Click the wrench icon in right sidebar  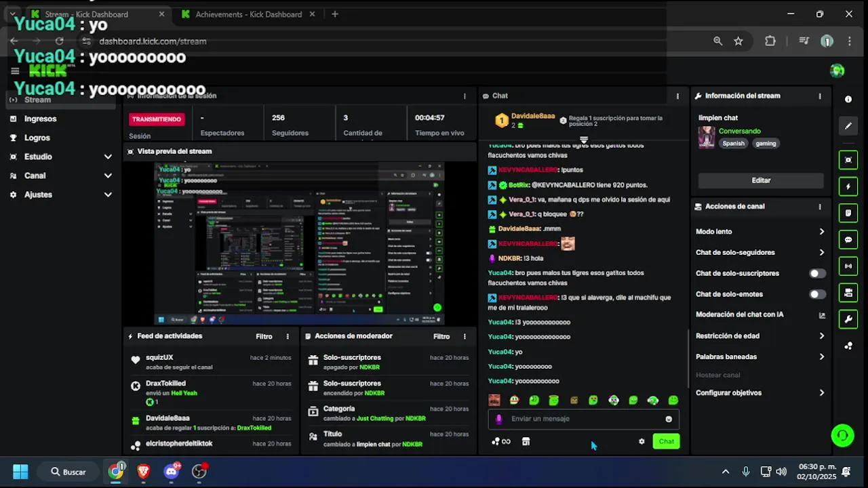(x=848, y=319)
